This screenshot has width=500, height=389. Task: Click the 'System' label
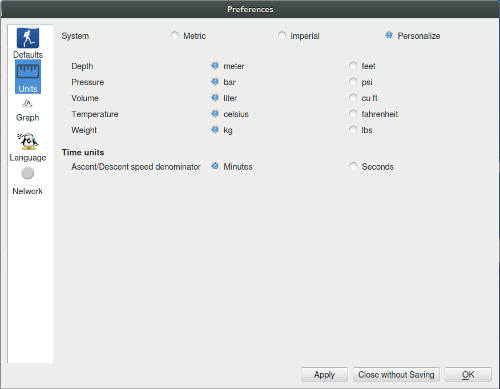tap(75, 36)
